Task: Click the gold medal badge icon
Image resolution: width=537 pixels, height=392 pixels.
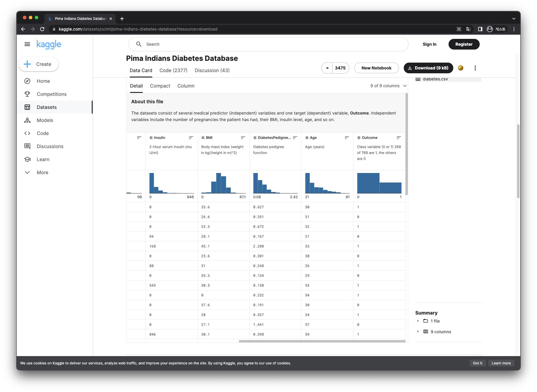Action: 461,68
